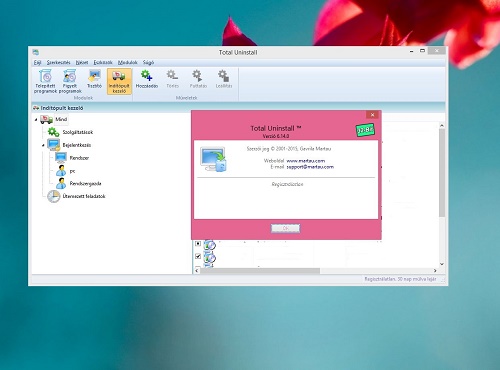Toggle the partially filled startup entry checkbox
Viewport: 500px width, 370px height.
(x=198, y=244)
